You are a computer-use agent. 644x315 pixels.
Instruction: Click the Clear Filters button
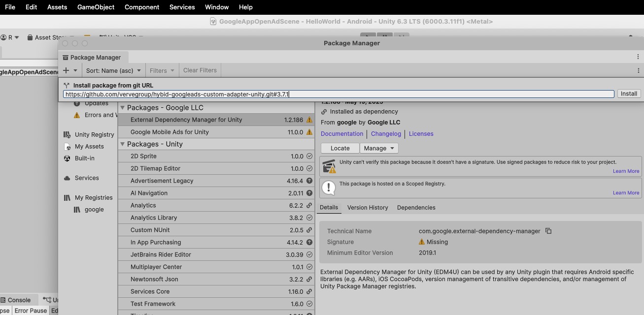200,70
